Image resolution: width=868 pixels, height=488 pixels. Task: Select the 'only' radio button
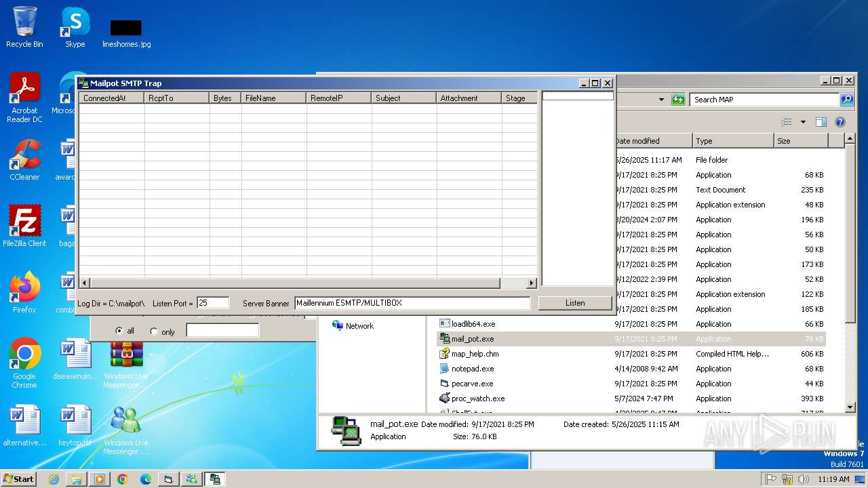point(154,331)
